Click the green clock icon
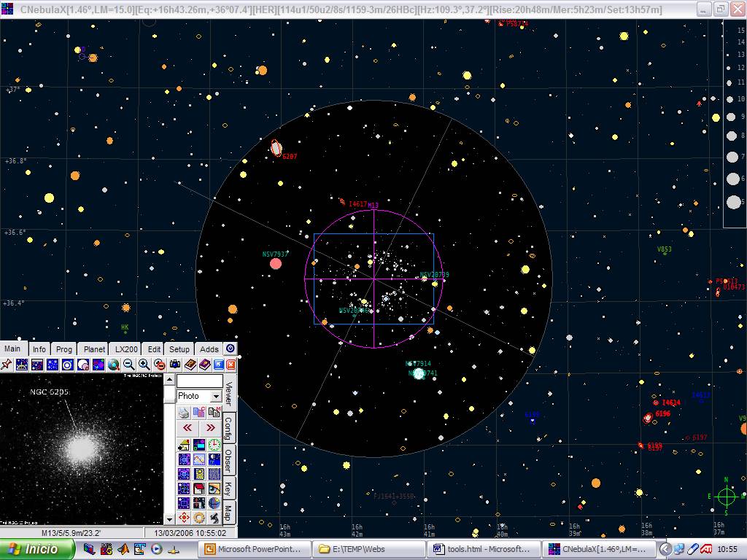The width and height of the screenshot is (747, 560). [x=214, y=444]
